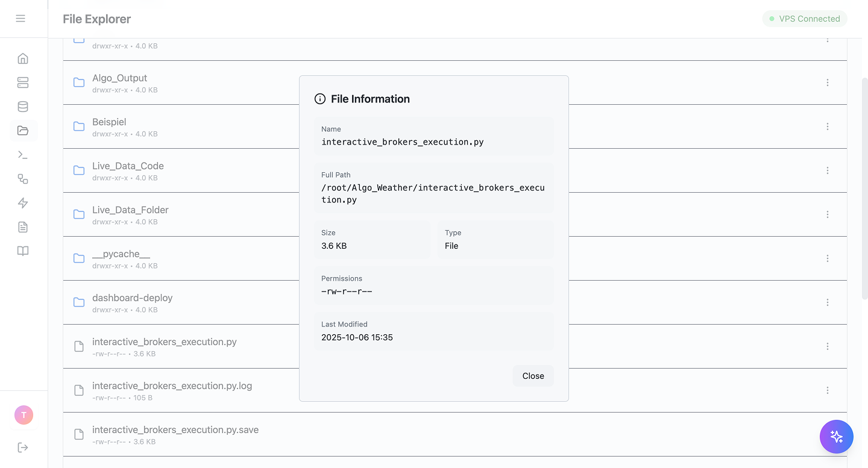The image size is (868, 468).
Task: Select the Servers icon in the sidebar
Action: (x=22, y=83)
